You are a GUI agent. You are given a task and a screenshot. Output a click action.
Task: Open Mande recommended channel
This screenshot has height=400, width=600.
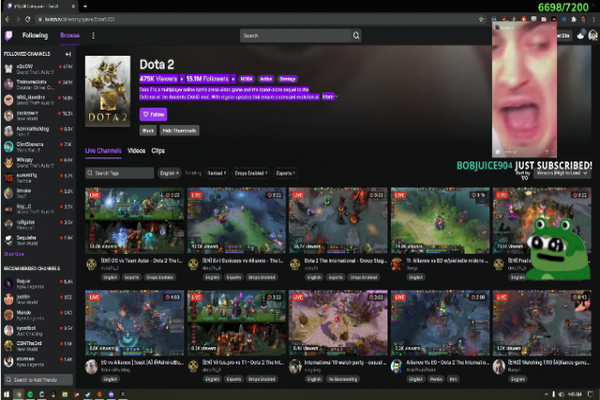tap(38, 315)
